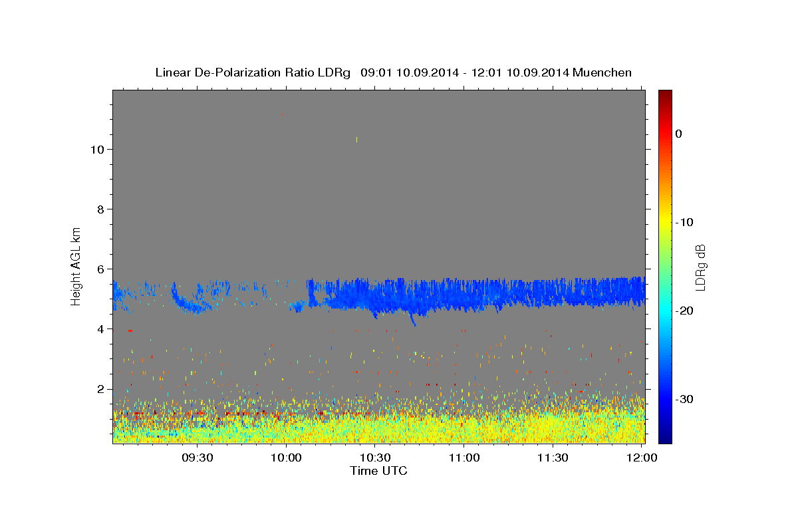Click the height tick label 8

100,209
